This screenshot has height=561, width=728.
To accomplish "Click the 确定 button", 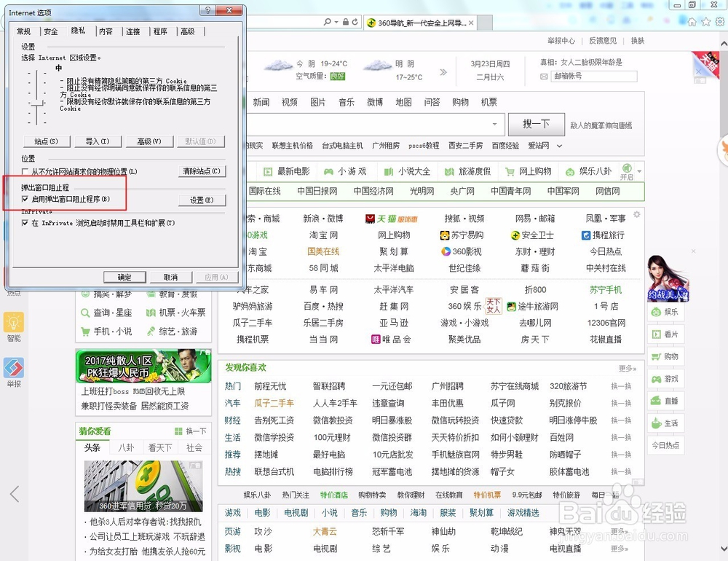I will coord(125,277).
